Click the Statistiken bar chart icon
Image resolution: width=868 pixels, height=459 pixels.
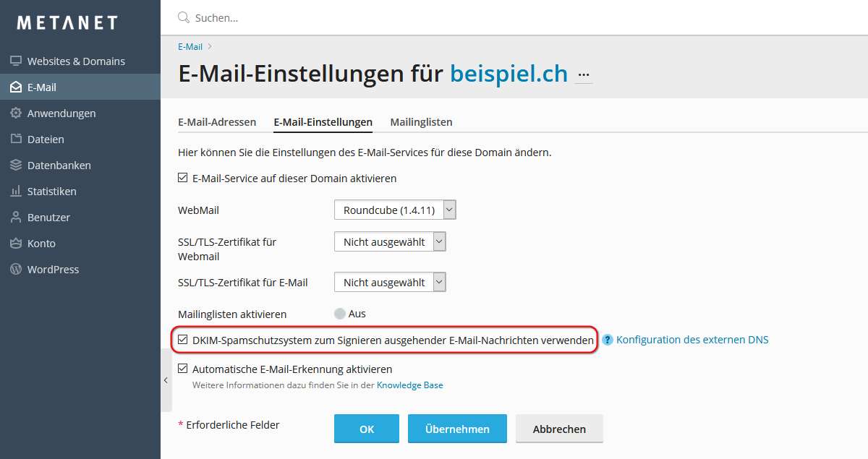[x=16, y=192]
